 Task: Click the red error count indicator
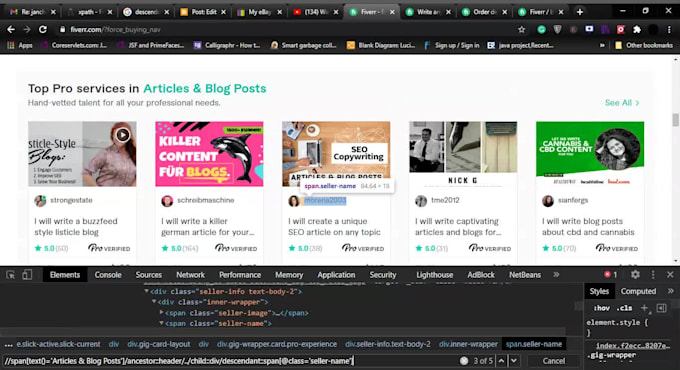pyautogui.click(x=610, y=275)
